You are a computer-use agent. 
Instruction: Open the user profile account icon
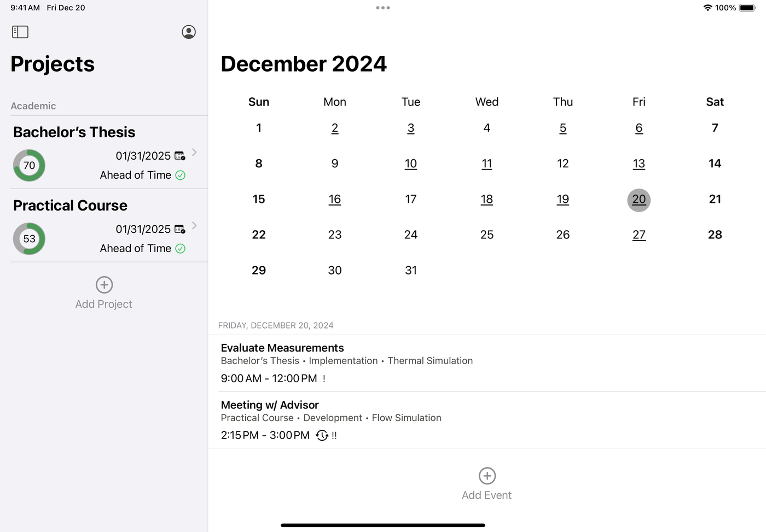pyautogui.click(x=189, y=32)
